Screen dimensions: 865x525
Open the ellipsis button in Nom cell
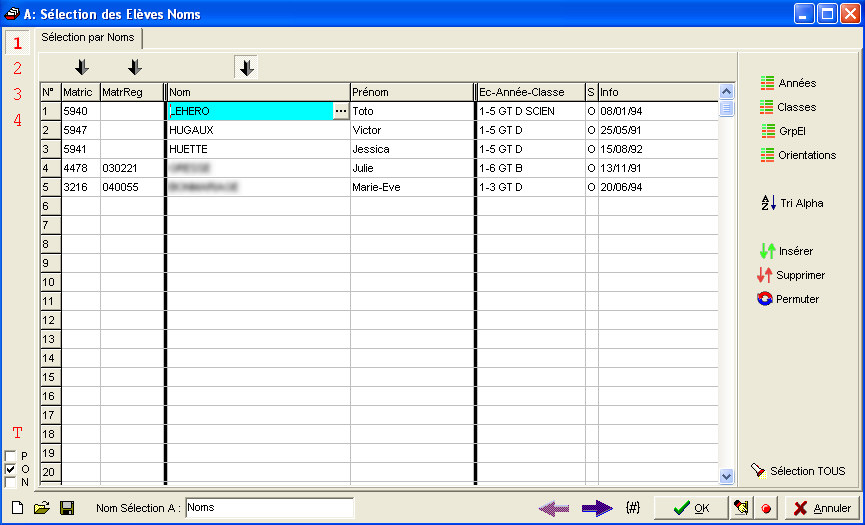[340, 111]
